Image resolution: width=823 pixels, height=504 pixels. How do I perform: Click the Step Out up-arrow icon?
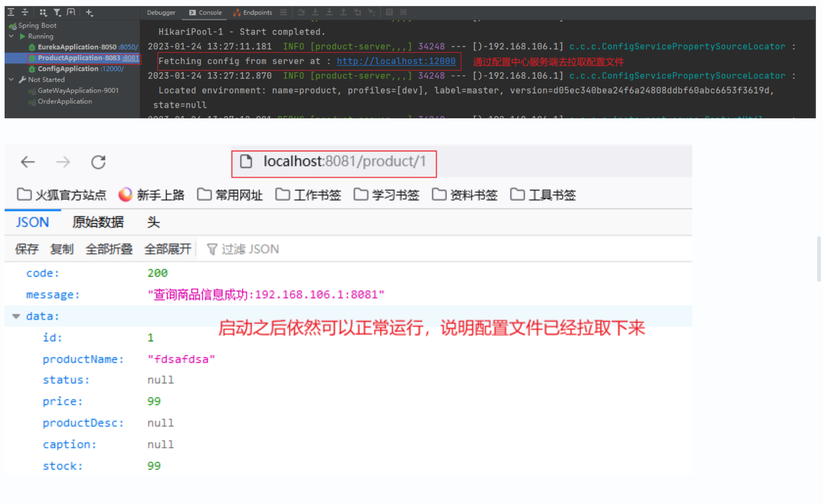click(343, 12)
